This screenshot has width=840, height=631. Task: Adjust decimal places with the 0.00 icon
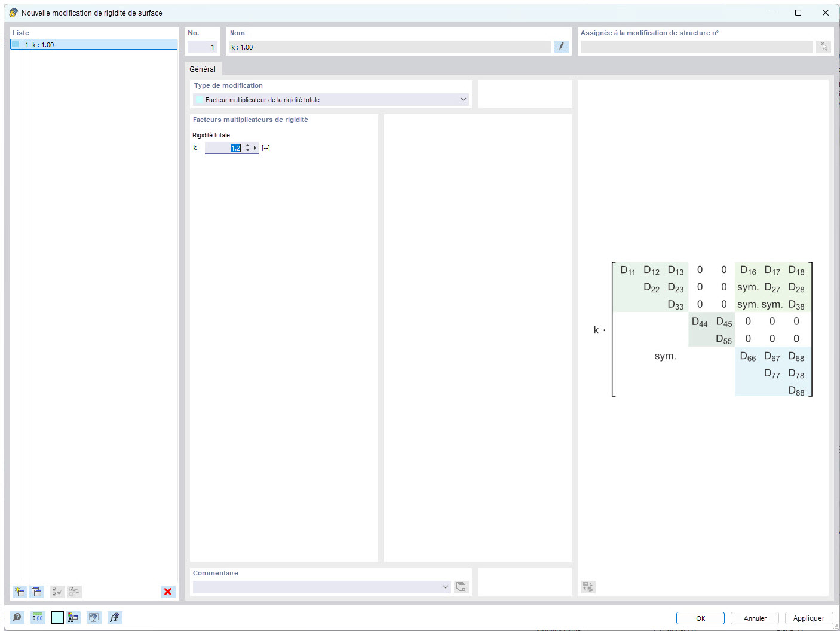37,617
